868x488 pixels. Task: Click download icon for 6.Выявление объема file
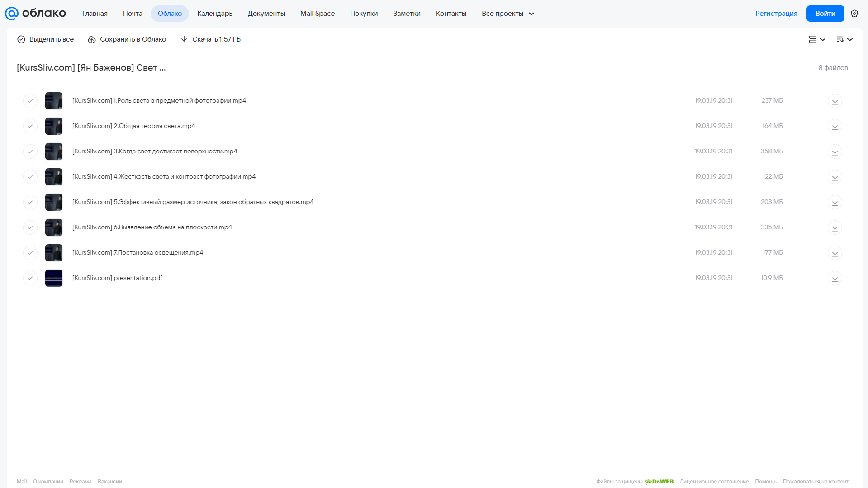tap(835, 227)
